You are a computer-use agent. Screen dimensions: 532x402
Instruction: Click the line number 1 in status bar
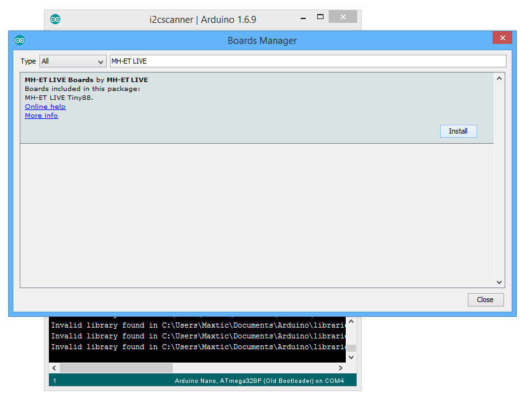55,381
